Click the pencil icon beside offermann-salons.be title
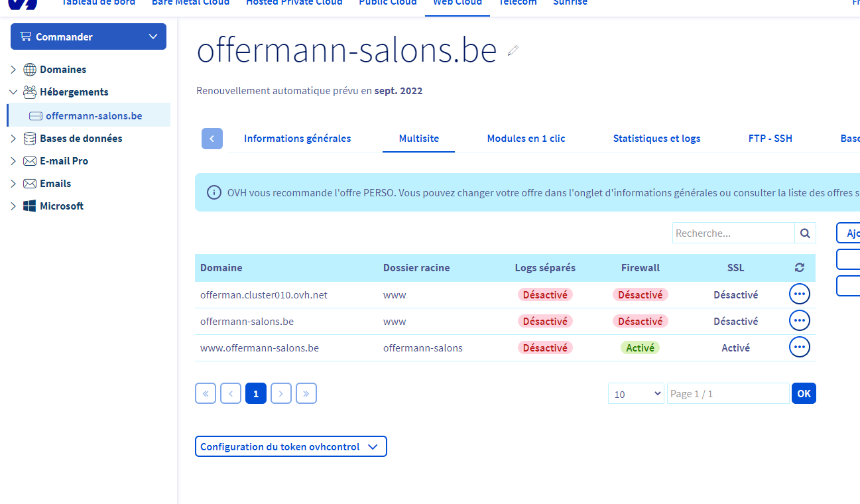This screenshot has height=504, width=860. tap(513, 50)
